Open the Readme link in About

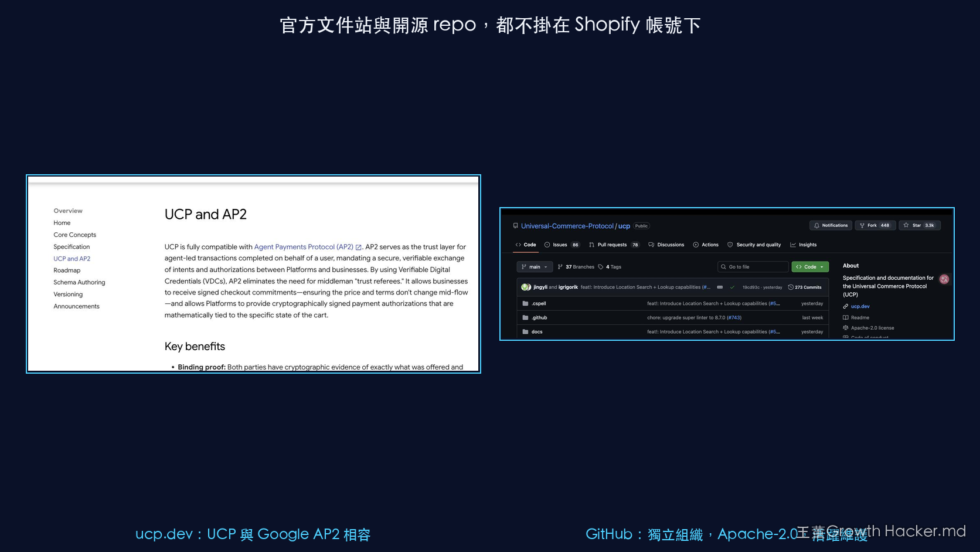(x=860, y=317)
